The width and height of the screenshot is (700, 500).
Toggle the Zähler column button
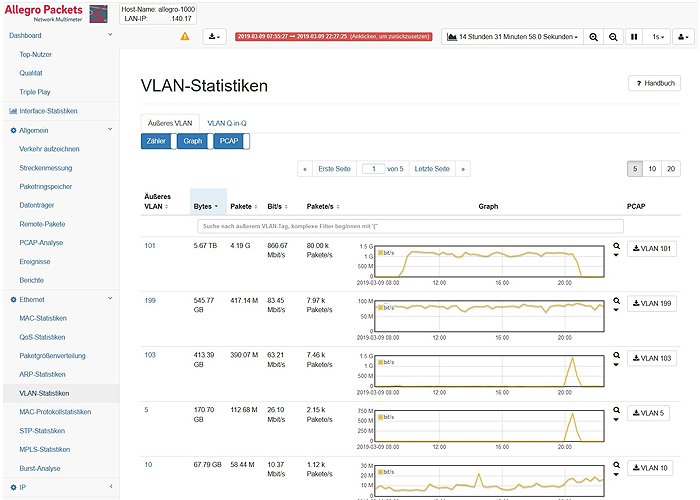[x=159, y=141]
